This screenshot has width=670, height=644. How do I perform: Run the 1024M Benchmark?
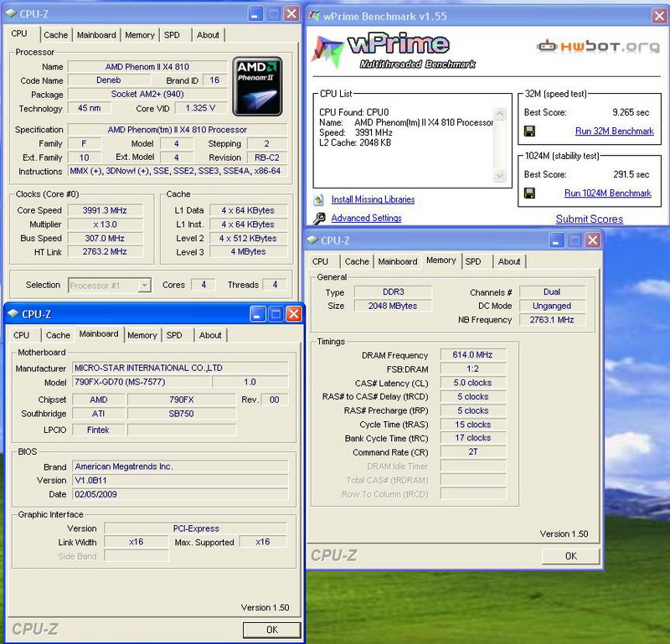pos(608,193)
